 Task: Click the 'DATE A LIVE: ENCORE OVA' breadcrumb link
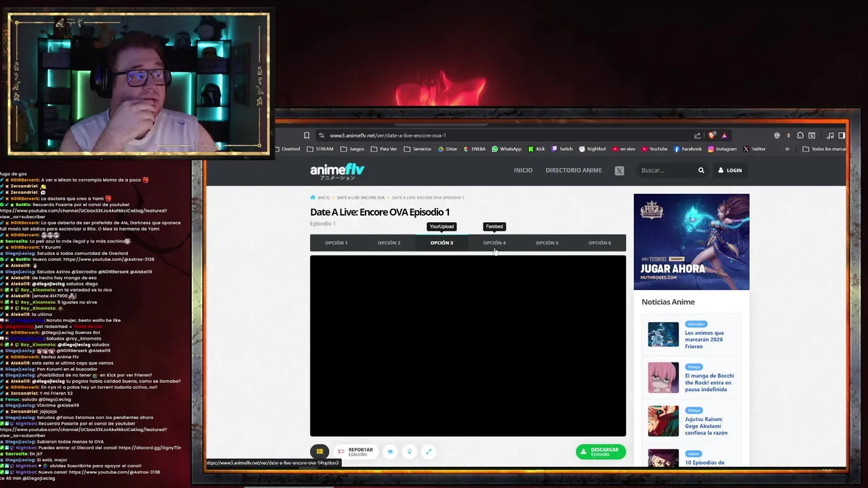pyautogui.click(x=361, y=198)
